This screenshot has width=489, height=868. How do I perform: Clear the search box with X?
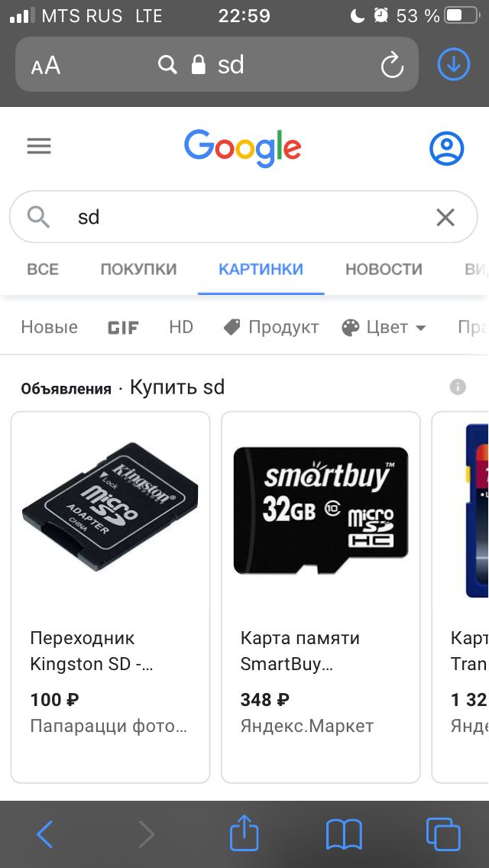(445, 218)
